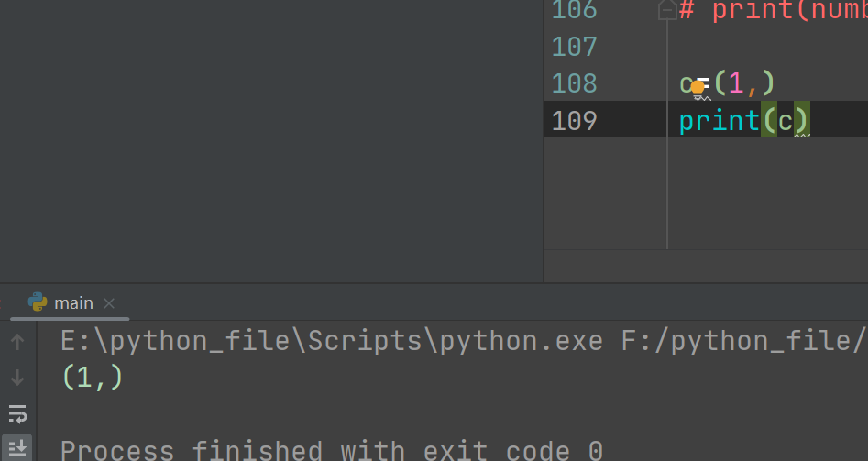Place cursor on the print keyword

720,121
